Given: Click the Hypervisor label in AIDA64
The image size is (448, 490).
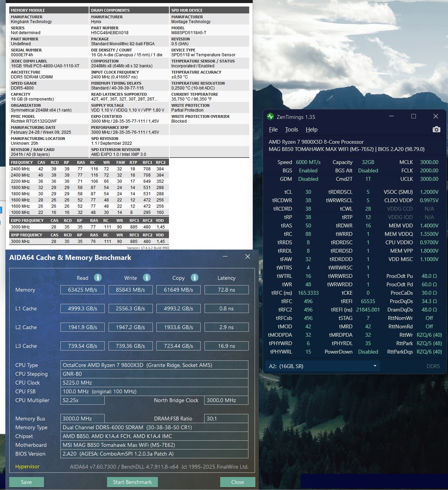Looking at the screenshot, I should pyautogui.click(x=27, y=467).
